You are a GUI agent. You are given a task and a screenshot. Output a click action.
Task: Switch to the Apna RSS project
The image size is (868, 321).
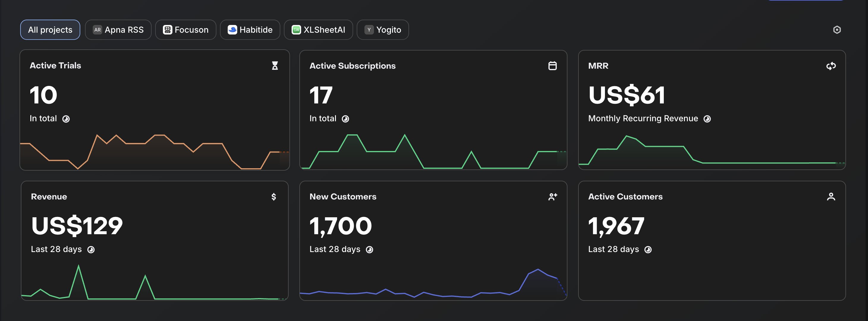click(x=118, y=30)
